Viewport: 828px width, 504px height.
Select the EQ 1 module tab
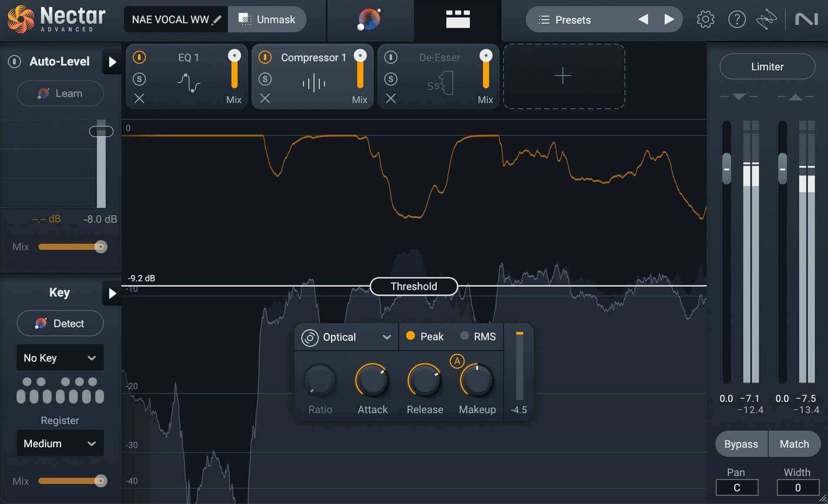186,76
